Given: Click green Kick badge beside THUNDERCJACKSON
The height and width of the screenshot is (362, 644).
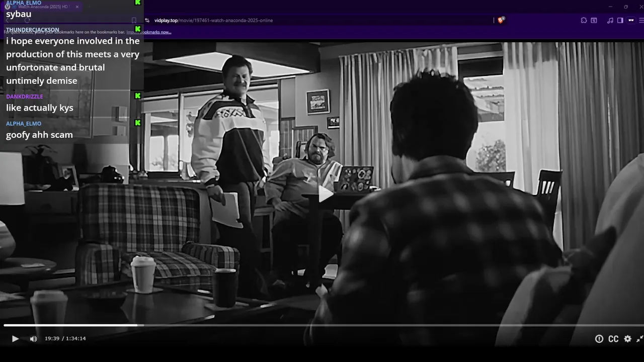Looking at the screenshot, I should point(138,29).
